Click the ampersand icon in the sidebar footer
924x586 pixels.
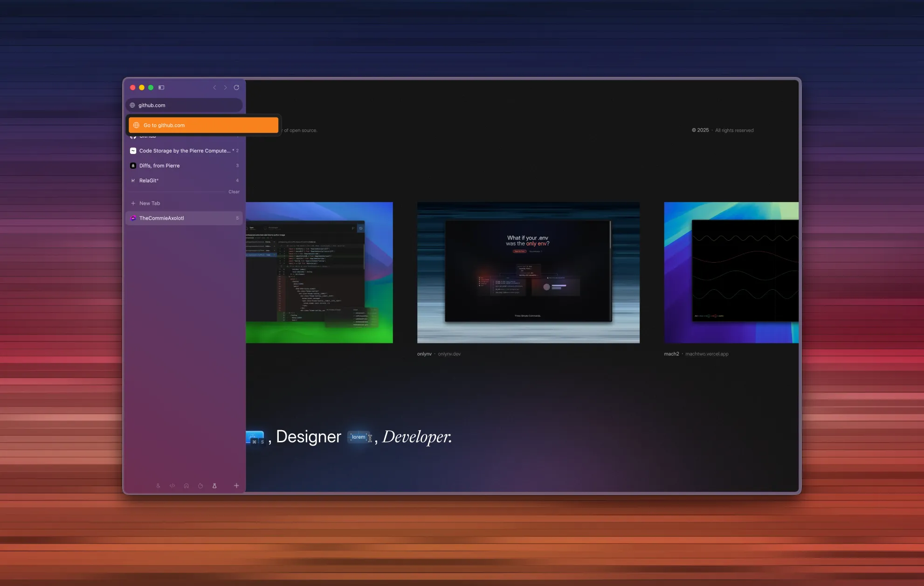tap(159, 485)
